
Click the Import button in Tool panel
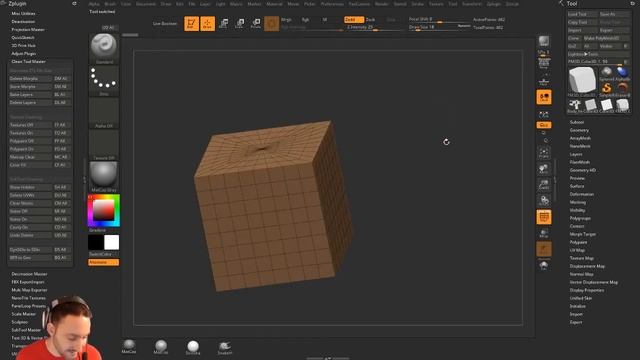pos(582,30)
